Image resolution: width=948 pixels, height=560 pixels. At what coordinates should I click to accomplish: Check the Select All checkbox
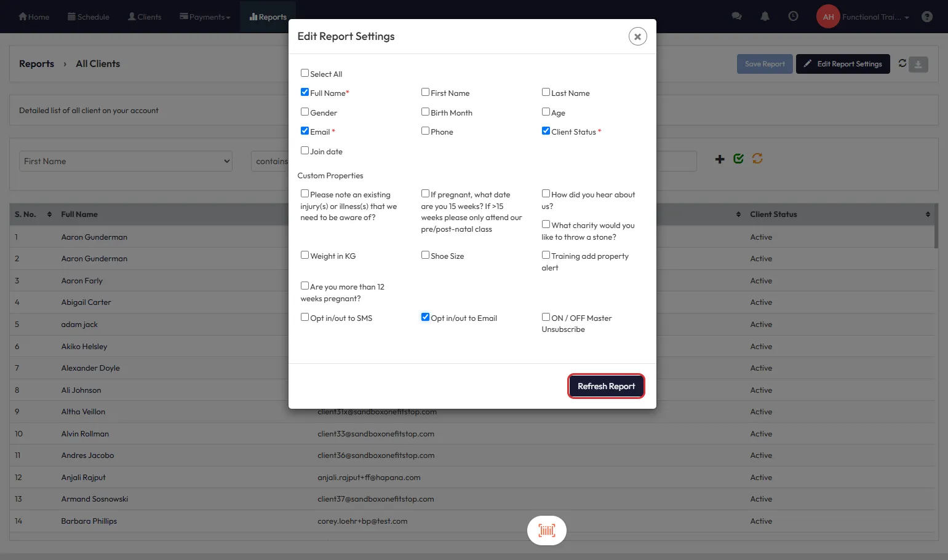point(305,73)
